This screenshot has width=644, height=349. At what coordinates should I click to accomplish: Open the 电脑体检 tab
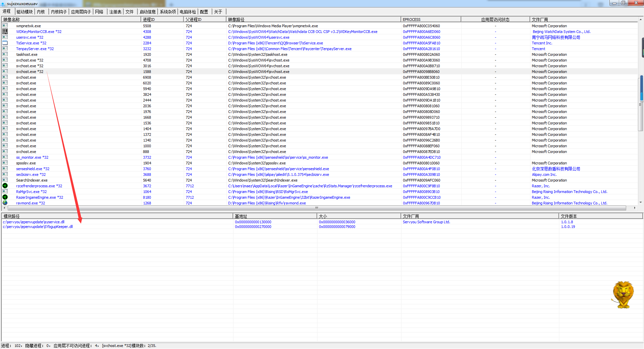pyautogui.click(x=188, y=12)
